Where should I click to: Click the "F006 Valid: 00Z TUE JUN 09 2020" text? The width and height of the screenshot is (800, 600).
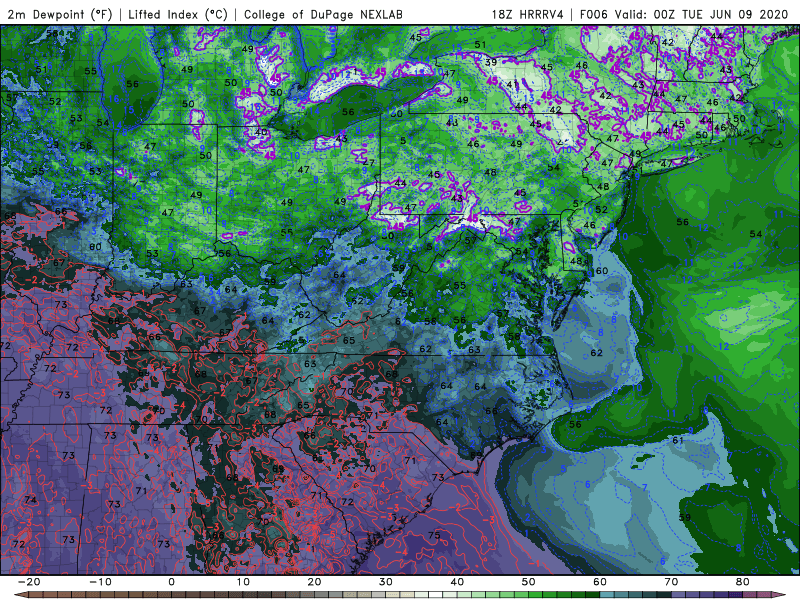(x=684, y=14)
